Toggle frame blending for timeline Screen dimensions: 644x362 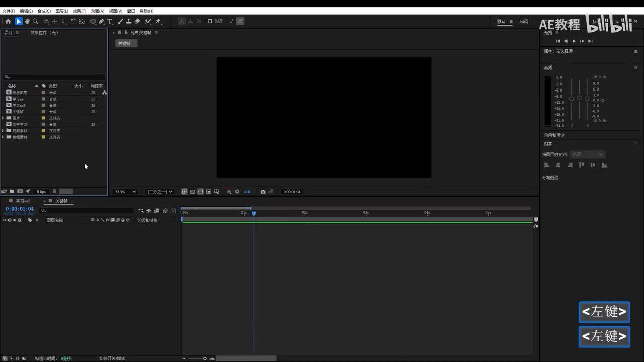coord(157,211)
